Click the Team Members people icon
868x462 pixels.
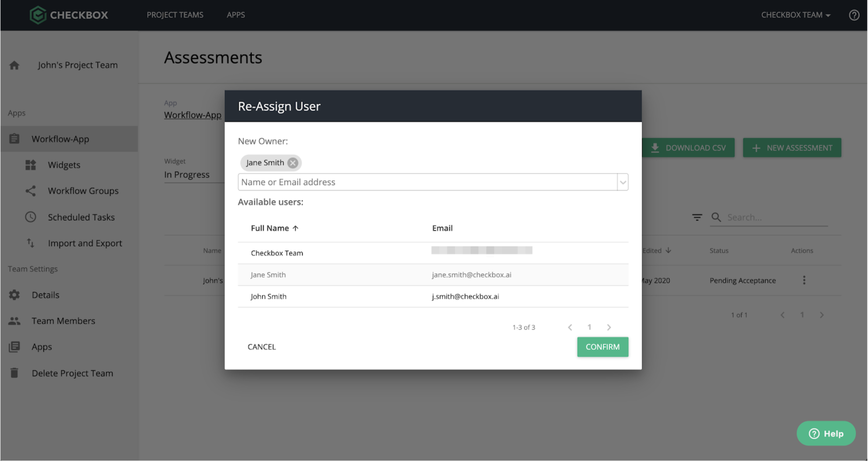click(x=14, y=321)
